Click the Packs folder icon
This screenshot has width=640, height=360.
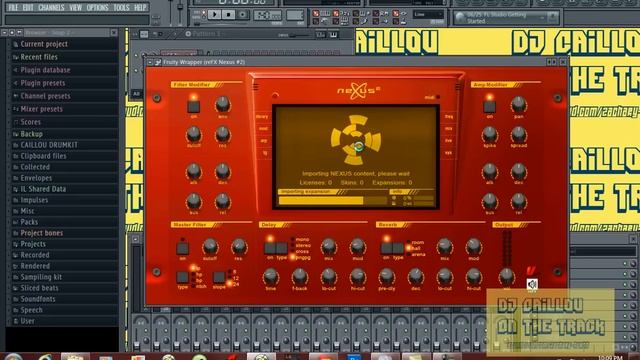point(16,222)
